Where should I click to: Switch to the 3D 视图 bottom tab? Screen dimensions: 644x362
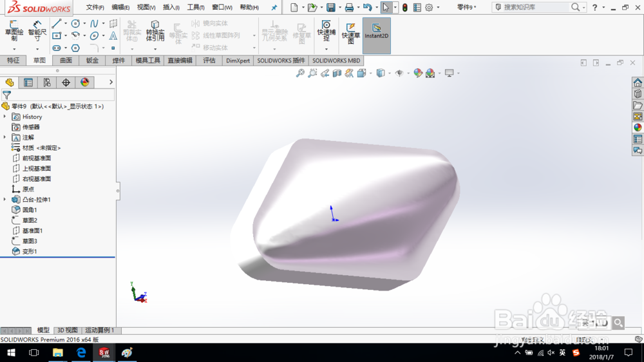[x=68, y=330]
